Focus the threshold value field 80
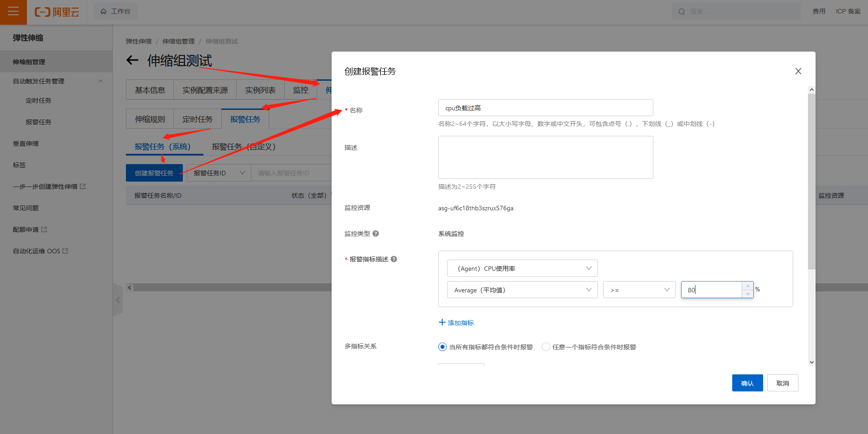This screenshot has width=868, height=434. click(x=712, y=290)
